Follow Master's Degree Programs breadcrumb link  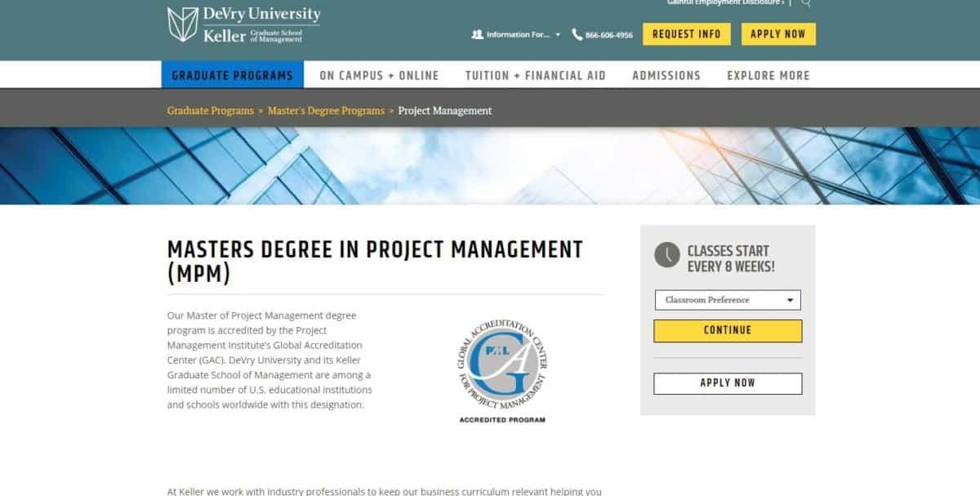[326, 110]
